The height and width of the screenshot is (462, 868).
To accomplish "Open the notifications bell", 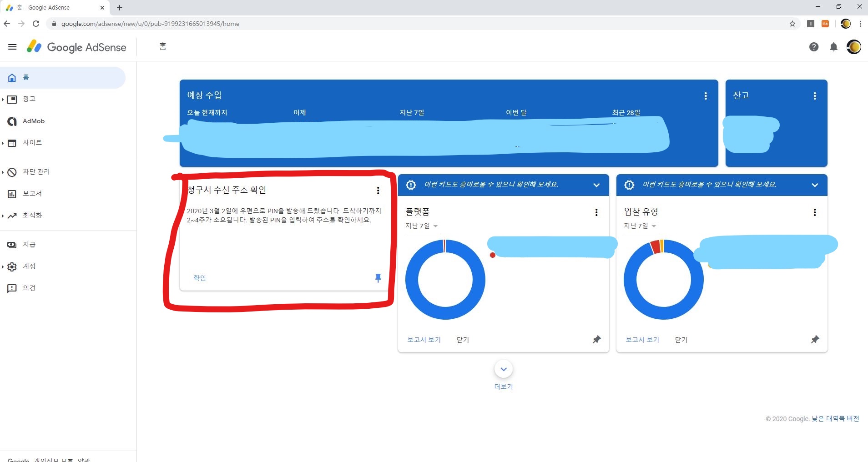I will (833, 47).
